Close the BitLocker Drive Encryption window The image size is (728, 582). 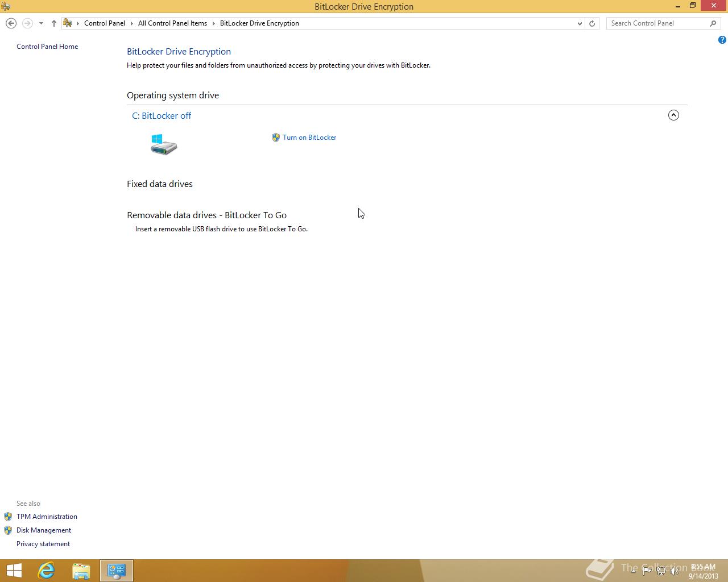(x=714, y=6)
